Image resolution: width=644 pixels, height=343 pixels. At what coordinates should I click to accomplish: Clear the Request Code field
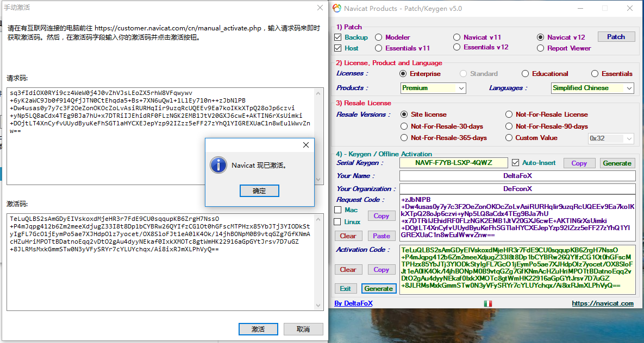[x=348, y=236]
